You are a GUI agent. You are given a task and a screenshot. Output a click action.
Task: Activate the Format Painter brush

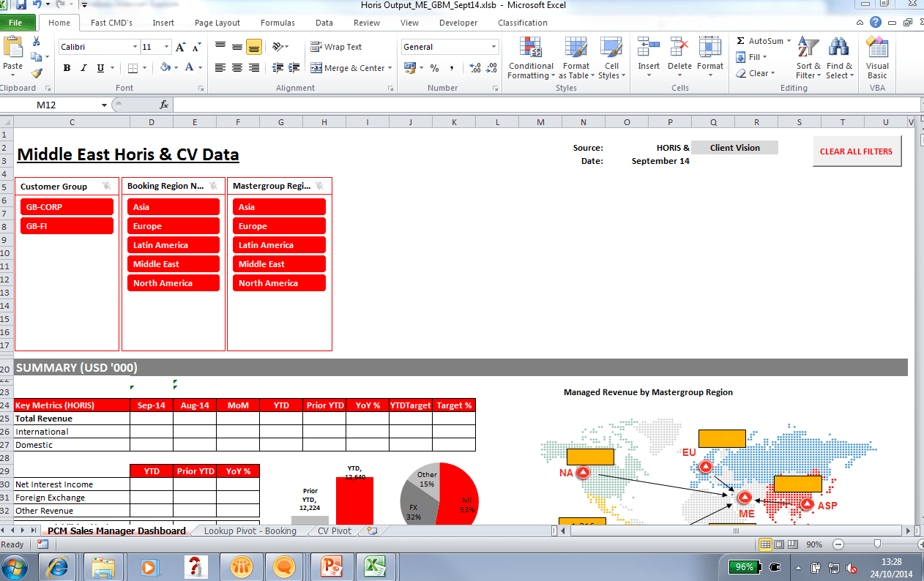tap(37, 73)
